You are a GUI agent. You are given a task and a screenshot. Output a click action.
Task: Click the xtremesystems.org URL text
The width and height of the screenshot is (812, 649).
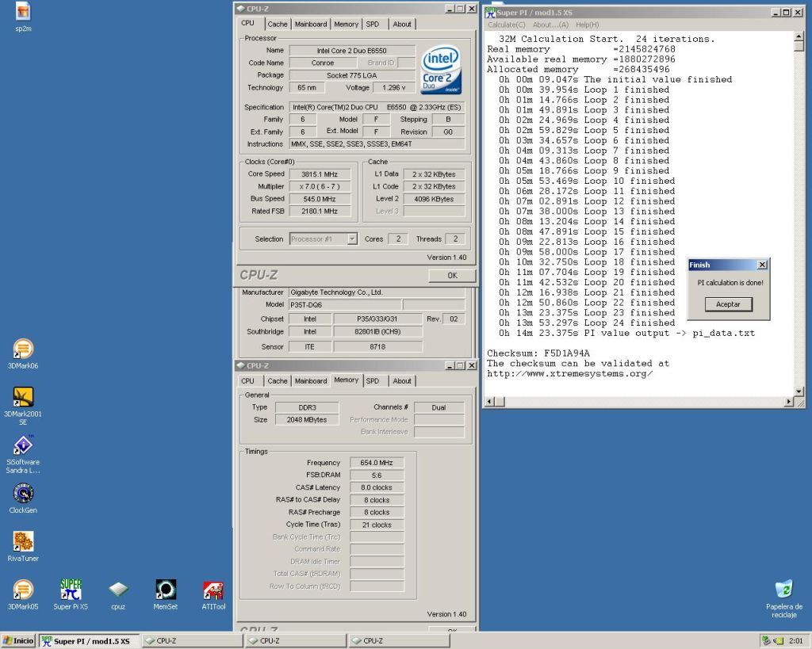569,374
